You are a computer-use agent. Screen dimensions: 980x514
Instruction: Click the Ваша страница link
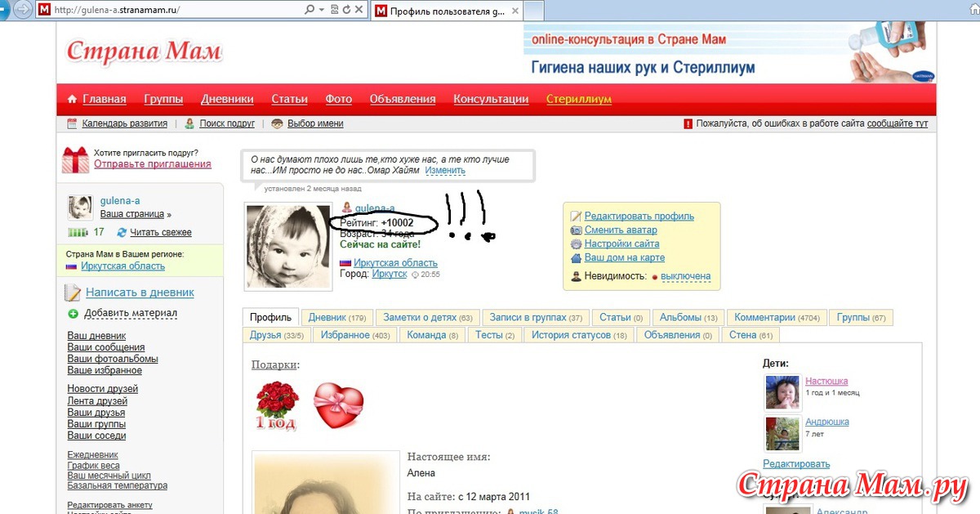point(132,214)
